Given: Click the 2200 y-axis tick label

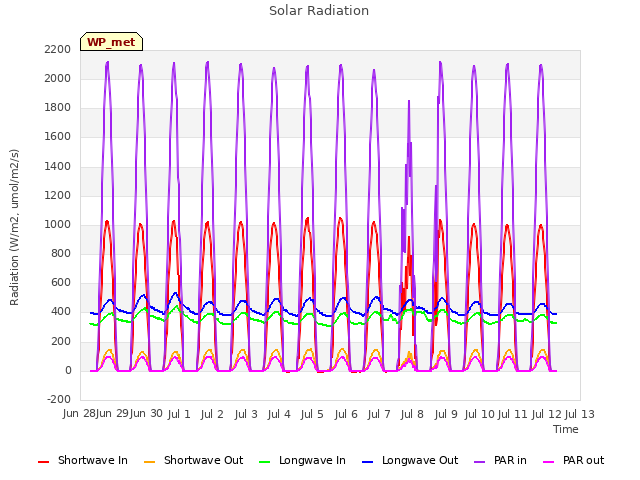Looking at the screenshot, I should coord(58,49).
